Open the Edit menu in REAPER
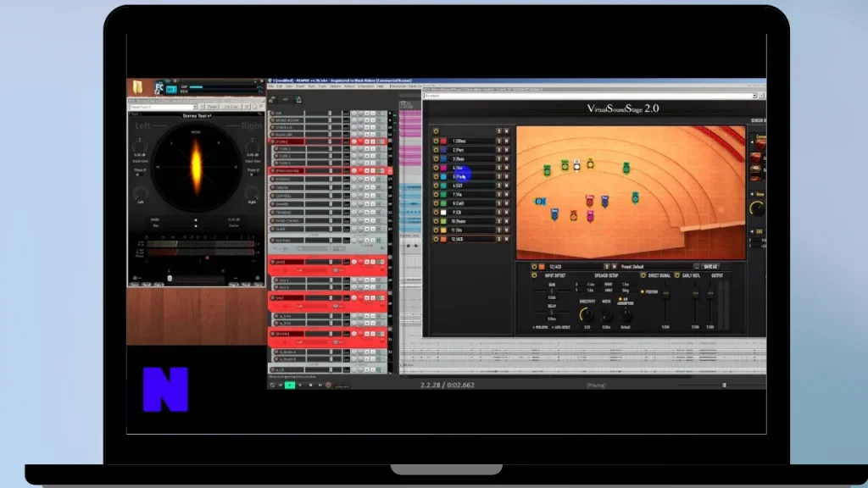The image size is (868, 488). click(280, 86)
